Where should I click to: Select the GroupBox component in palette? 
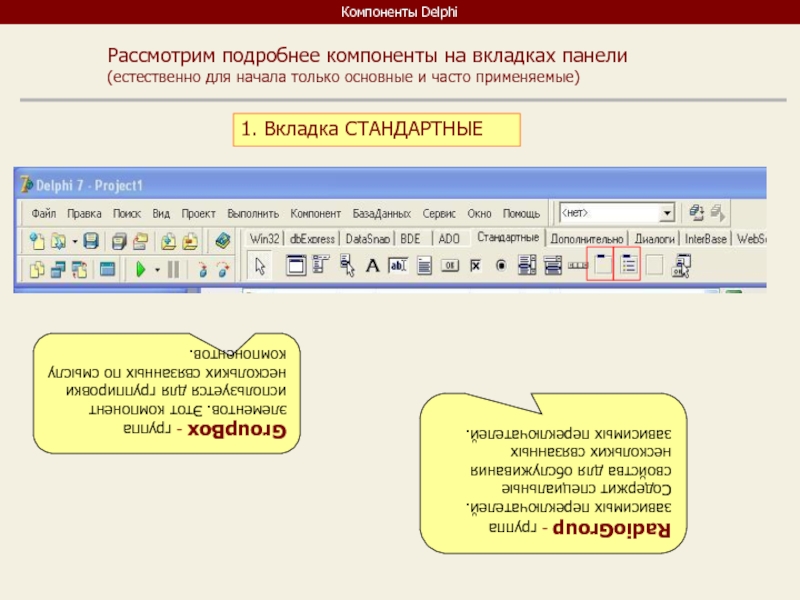click(x=599, y=265)
